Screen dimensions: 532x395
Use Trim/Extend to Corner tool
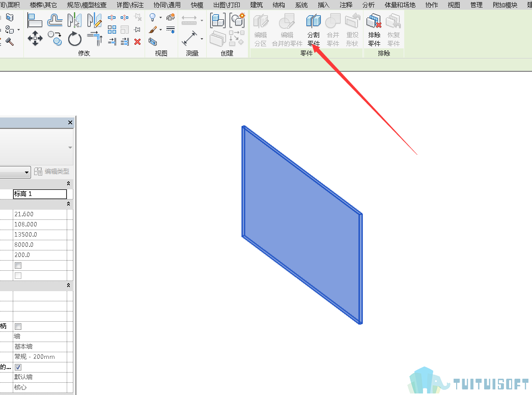pyautogui.click(x=95, y=38)
